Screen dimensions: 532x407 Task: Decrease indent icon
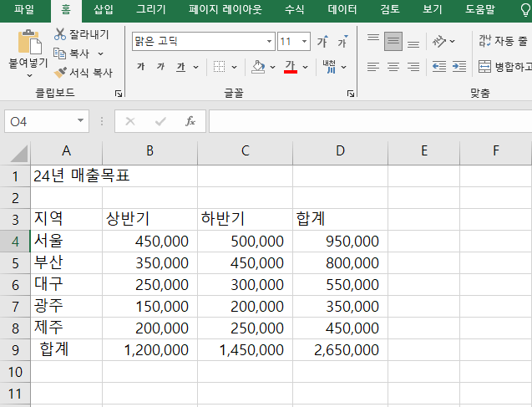click(439, 67)
